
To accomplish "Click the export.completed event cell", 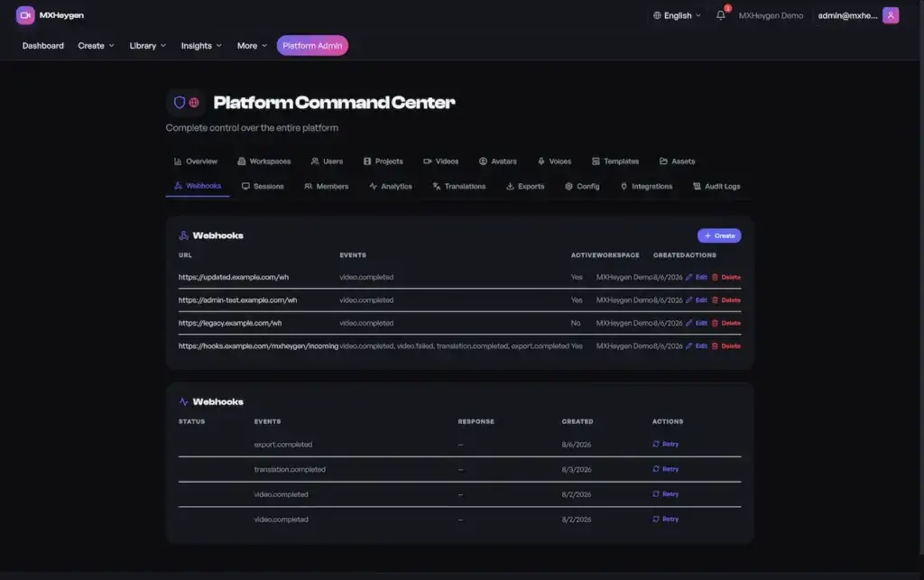I will (x=282, y=444).
